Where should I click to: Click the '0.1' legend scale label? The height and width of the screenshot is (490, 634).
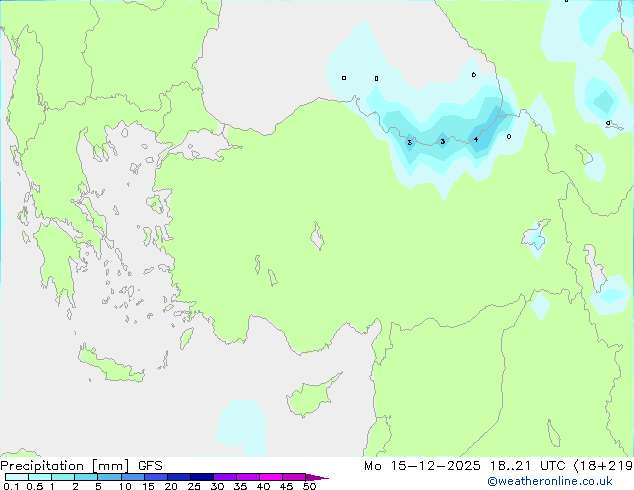(x=11, y=486)
